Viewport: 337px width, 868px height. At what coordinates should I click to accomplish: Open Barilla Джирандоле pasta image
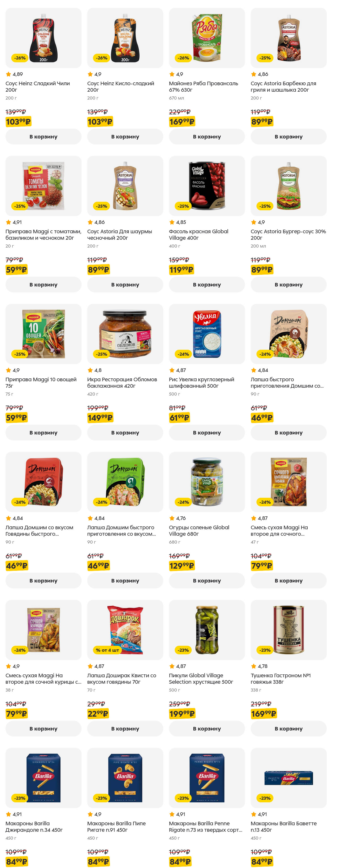click(43, 777)
